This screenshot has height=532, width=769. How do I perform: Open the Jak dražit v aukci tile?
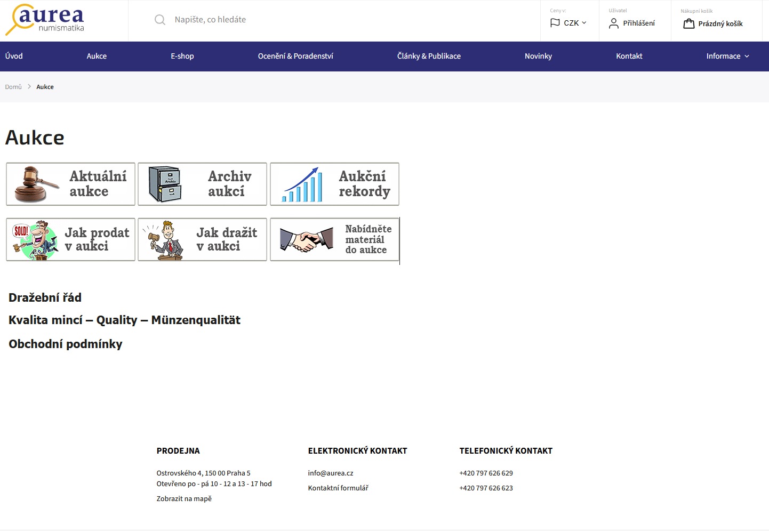tap(202, 239)
